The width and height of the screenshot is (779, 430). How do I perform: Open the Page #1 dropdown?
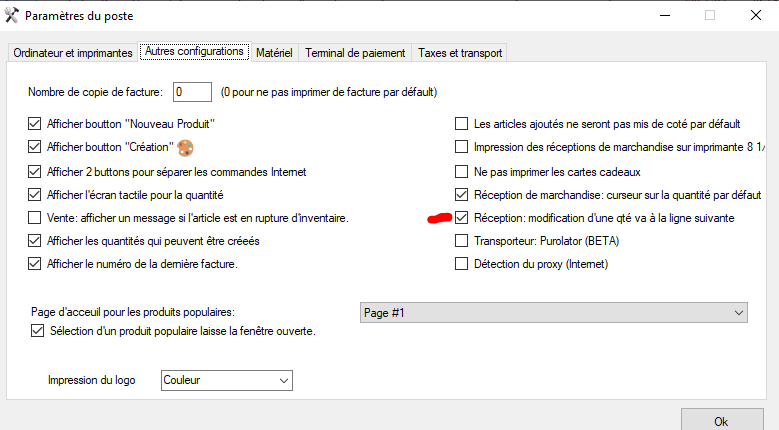553,313
